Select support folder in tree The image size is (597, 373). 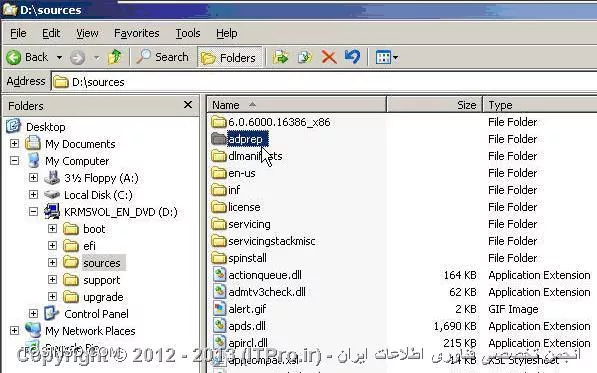102,280
